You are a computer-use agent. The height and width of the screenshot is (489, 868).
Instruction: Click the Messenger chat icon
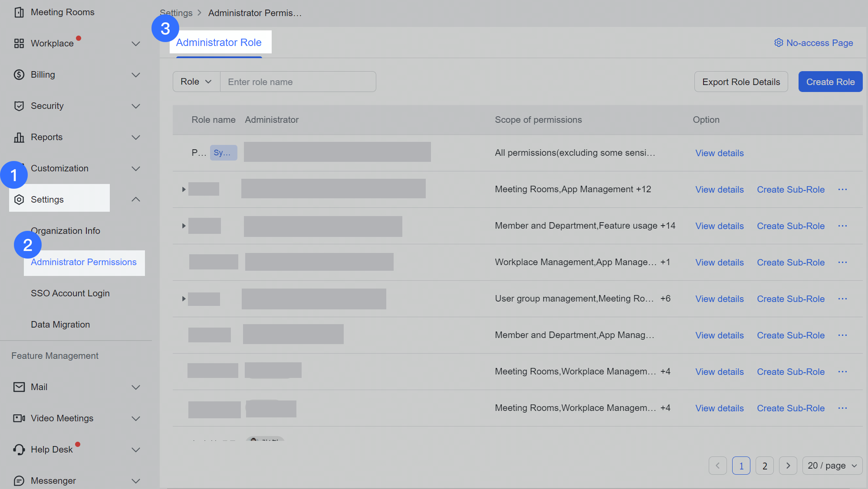pos(19,480)
